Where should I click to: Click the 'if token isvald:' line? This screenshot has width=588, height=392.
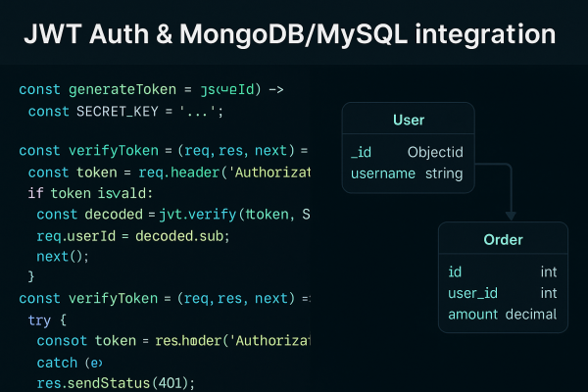point(90,193)
